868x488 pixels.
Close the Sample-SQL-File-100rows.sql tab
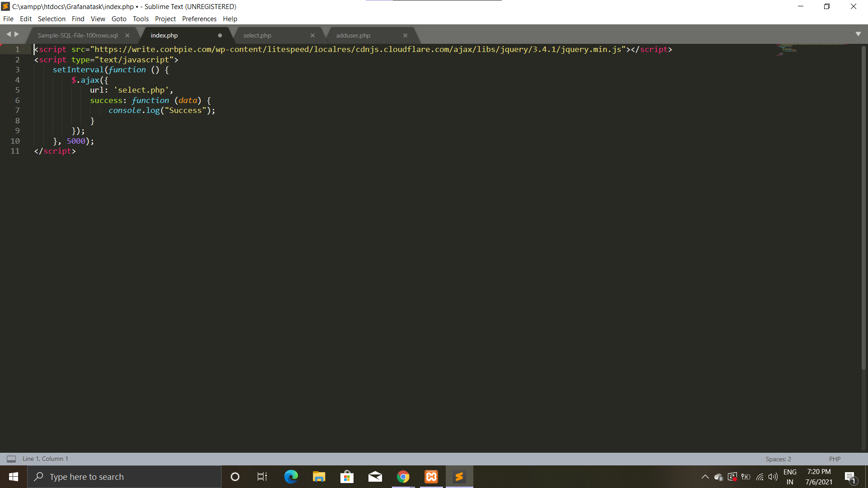pos(127,35)
